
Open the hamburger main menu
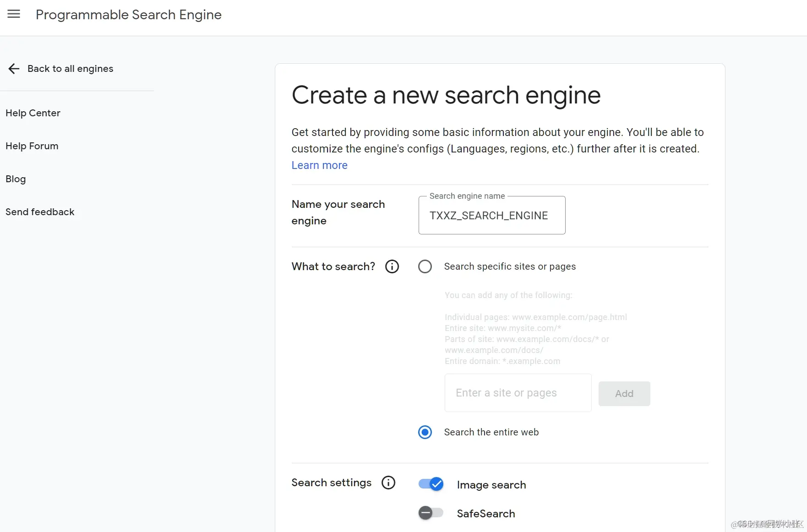[x=14, y=14]
